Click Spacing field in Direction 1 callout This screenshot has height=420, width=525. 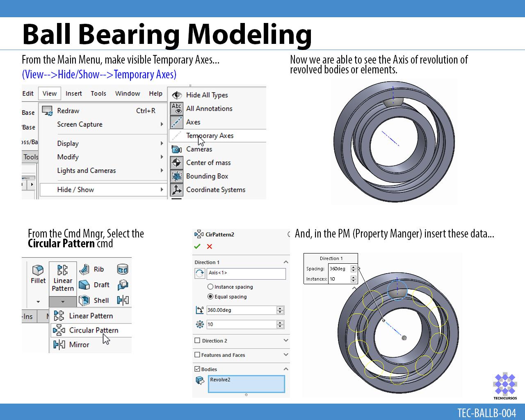click(339, 269)
